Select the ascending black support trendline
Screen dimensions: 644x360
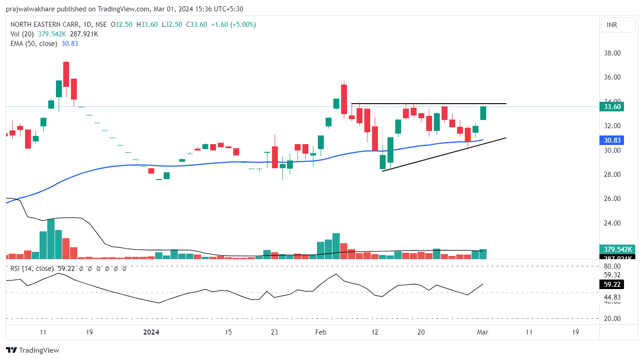point(443,154)
